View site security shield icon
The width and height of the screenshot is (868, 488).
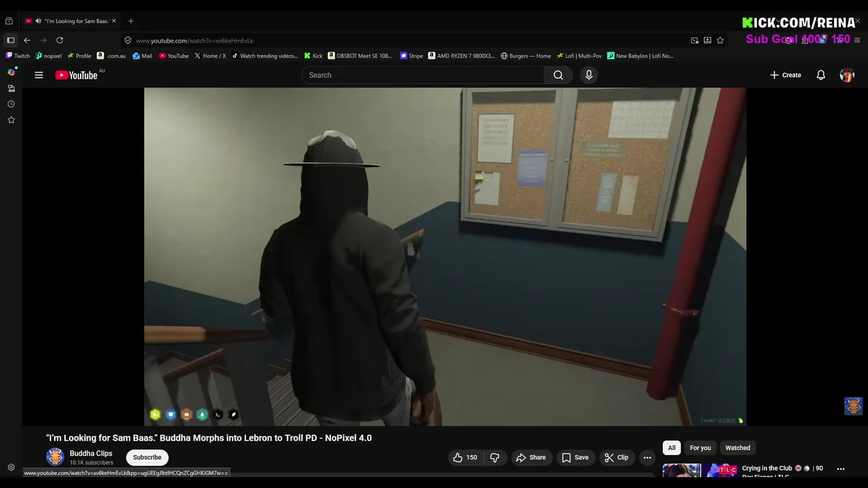point(127,40)
